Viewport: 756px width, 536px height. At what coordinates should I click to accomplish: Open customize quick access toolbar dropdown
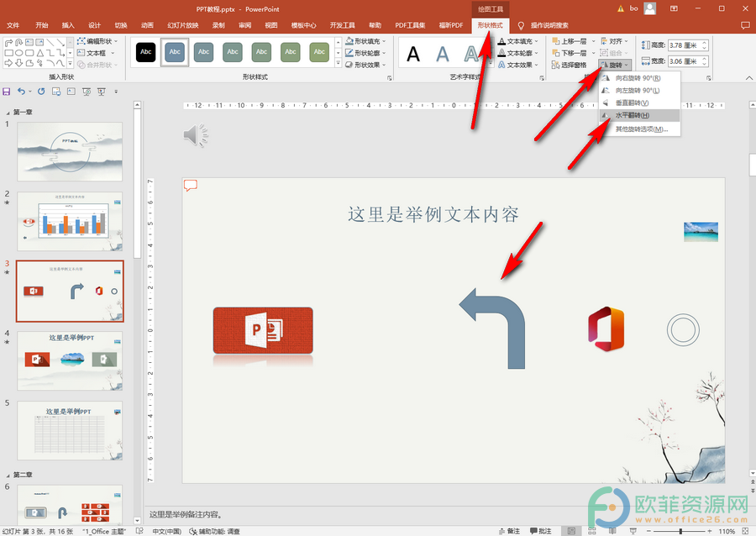coord(116,91)
